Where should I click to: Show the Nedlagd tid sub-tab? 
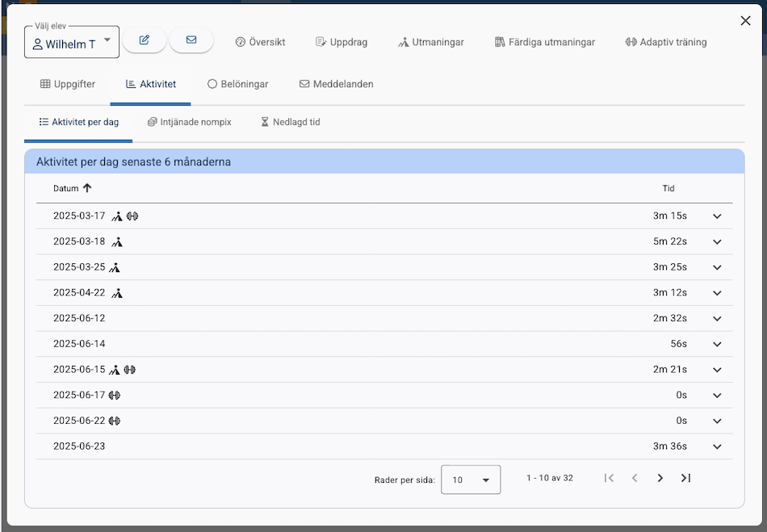[x=290, y=122]
